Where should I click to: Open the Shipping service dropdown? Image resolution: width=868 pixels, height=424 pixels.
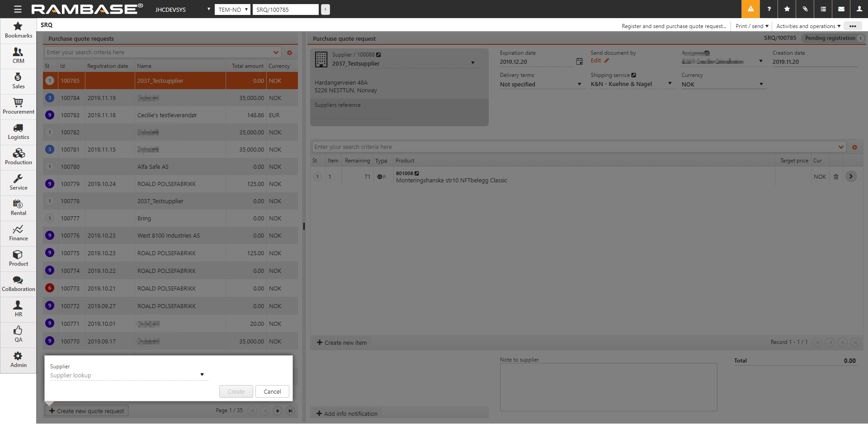point(670,84)
